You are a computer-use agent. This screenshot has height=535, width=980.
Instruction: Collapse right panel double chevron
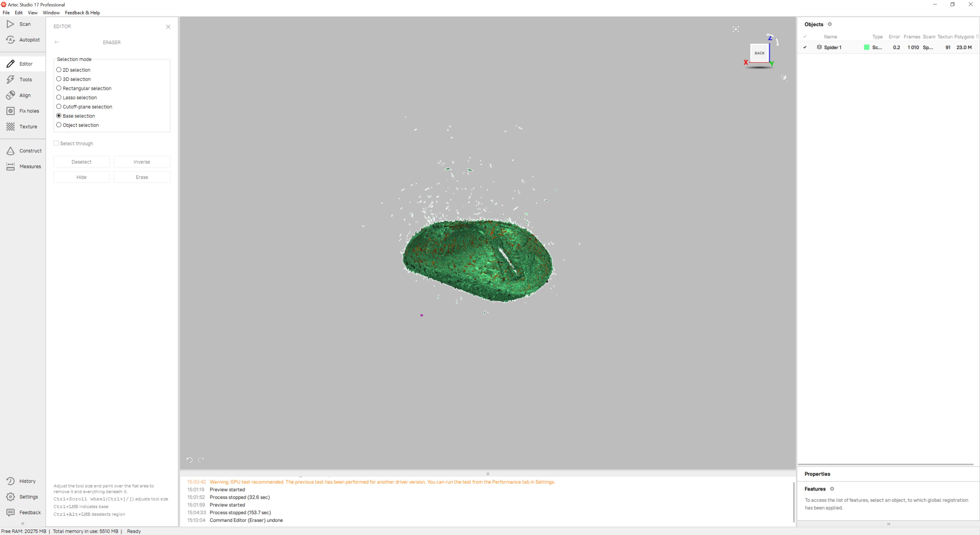[x=888, y=524]
